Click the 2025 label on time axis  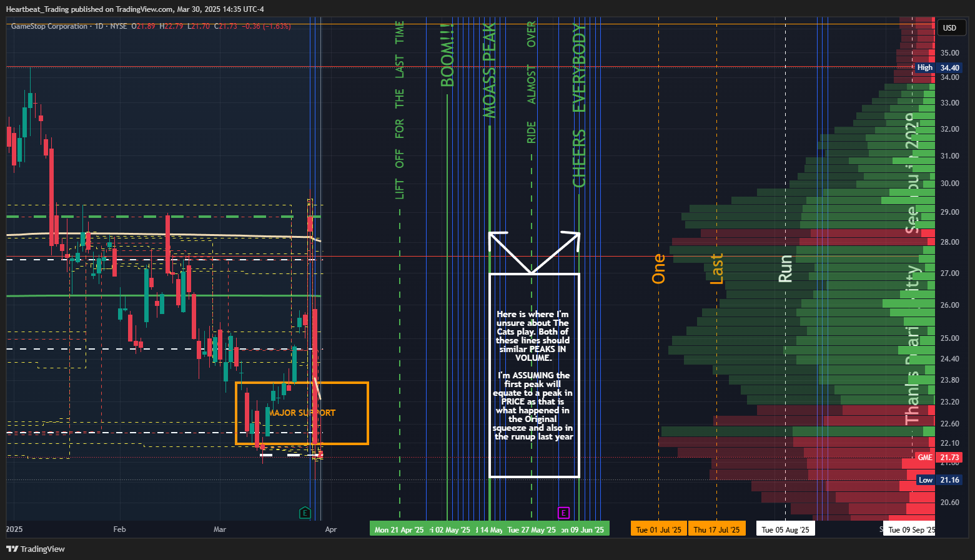[14, 529]
